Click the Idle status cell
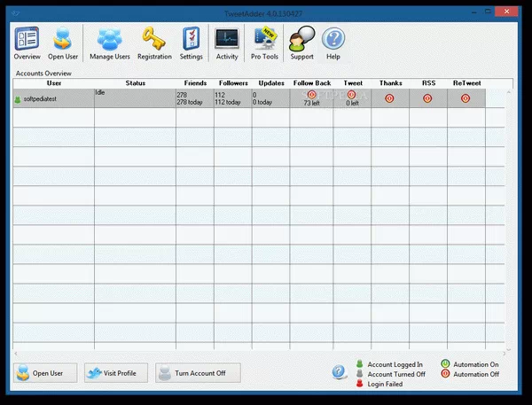Image resolution: width=532 pixels, height=405 pixels. pyautogui.click(x=135, y=98)
